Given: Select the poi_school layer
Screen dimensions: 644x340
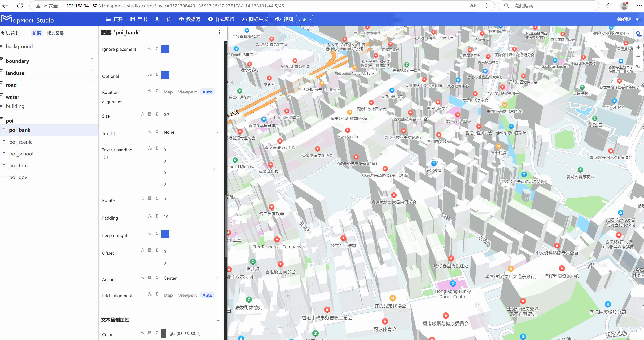Looking at the screenshot, I should click(x=21, y=154).
